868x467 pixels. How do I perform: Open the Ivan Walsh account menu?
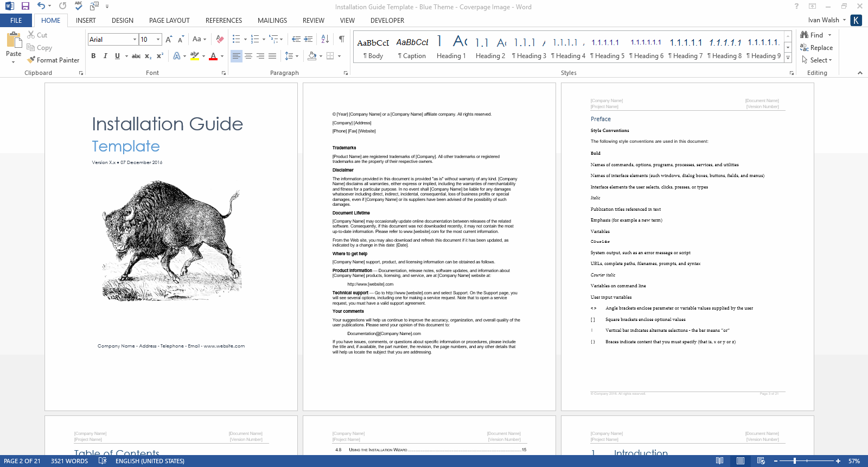coord(827,20)
